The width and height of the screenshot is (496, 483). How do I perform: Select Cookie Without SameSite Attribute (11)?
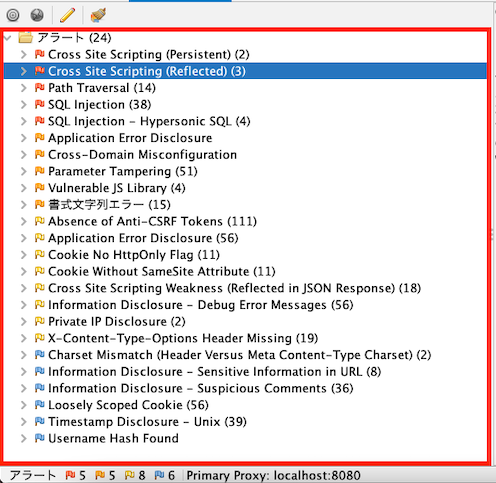click(x=162, y=271)
